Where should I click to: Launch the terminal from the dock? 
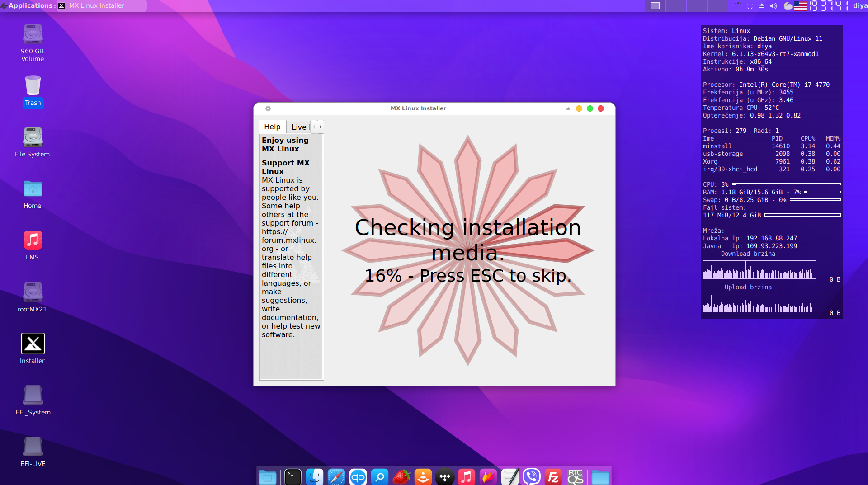(293, 477)
